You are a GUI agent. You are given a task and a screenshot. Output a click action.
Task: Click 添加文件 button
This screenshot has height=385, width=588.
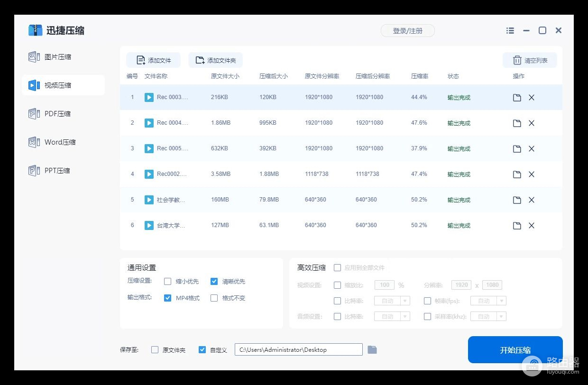[153, 60]
